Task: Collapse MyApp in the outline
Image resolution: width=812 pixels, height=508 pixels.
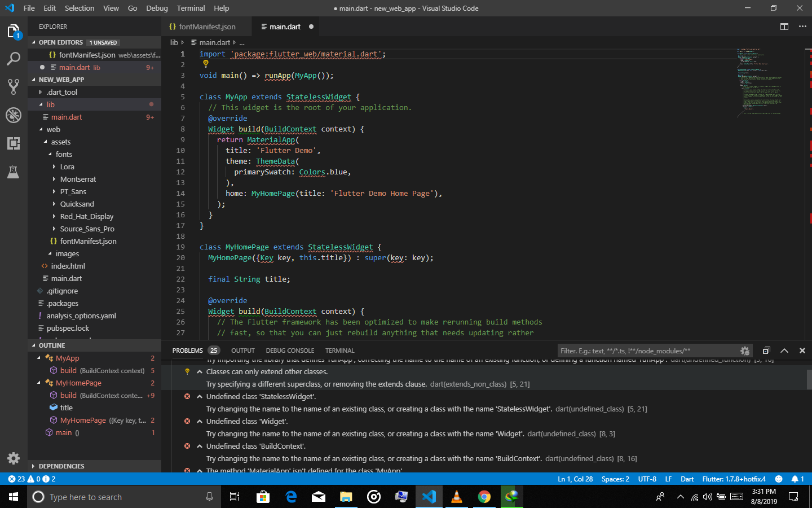Action: pyautogui.click(x=39, y=358)
